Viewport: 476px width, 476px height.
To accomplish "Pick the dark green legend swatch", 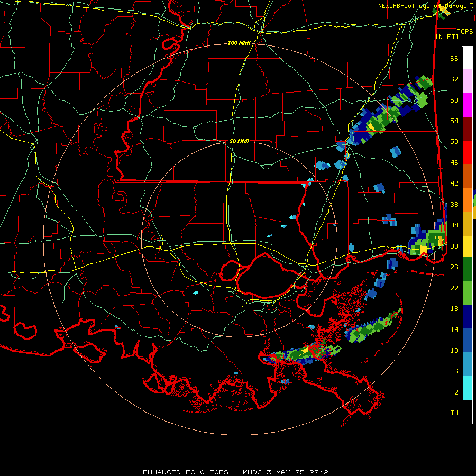I will [467, 269].
